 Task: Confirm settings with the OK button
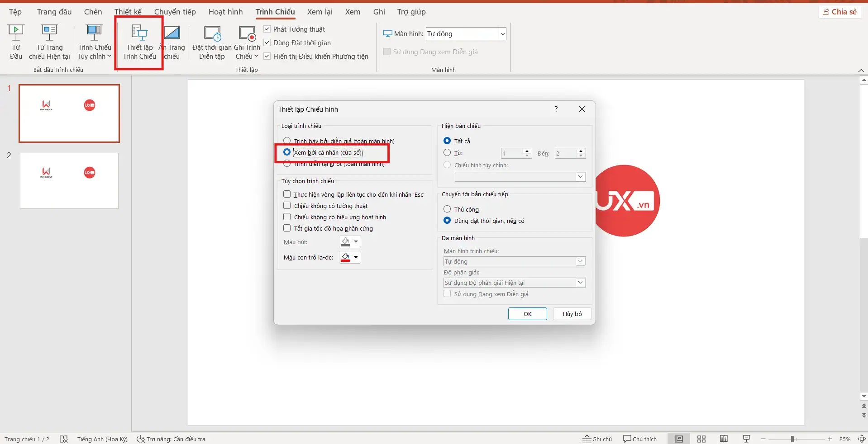click(527, 314)
